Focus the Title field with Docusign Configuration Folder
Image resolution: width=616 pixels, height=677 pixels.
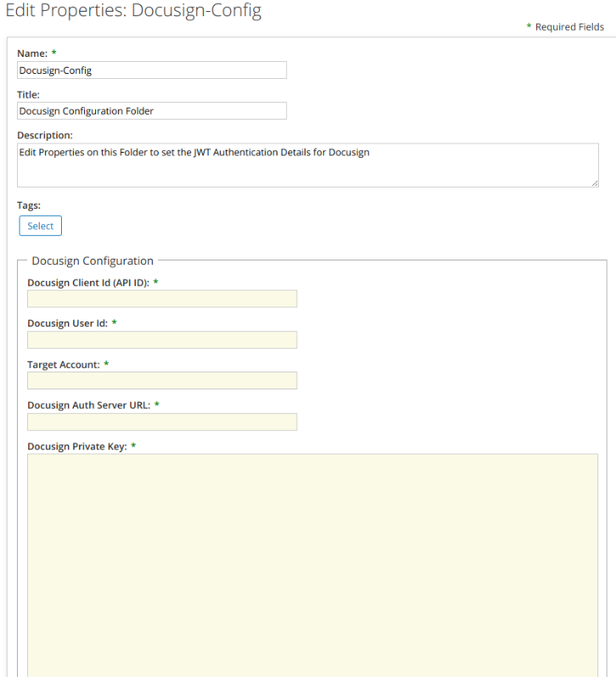pos(152,110)
